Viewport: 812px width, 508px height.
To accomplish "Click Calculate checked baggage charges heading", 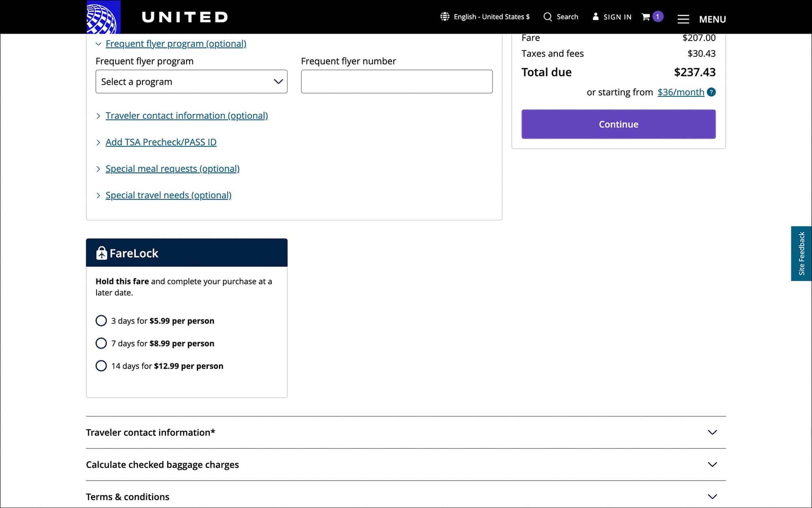I will (x=162, y=465).
